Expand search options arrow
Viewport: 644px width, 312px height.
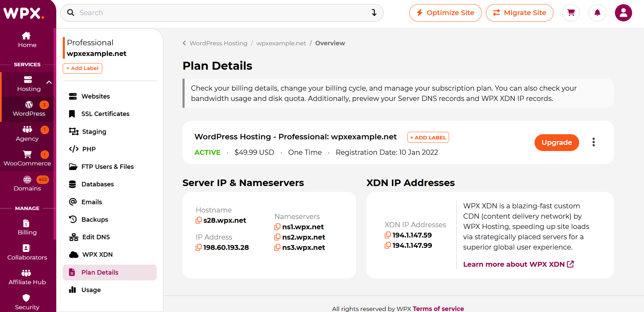pyautogui.click(x=374, y=13)
